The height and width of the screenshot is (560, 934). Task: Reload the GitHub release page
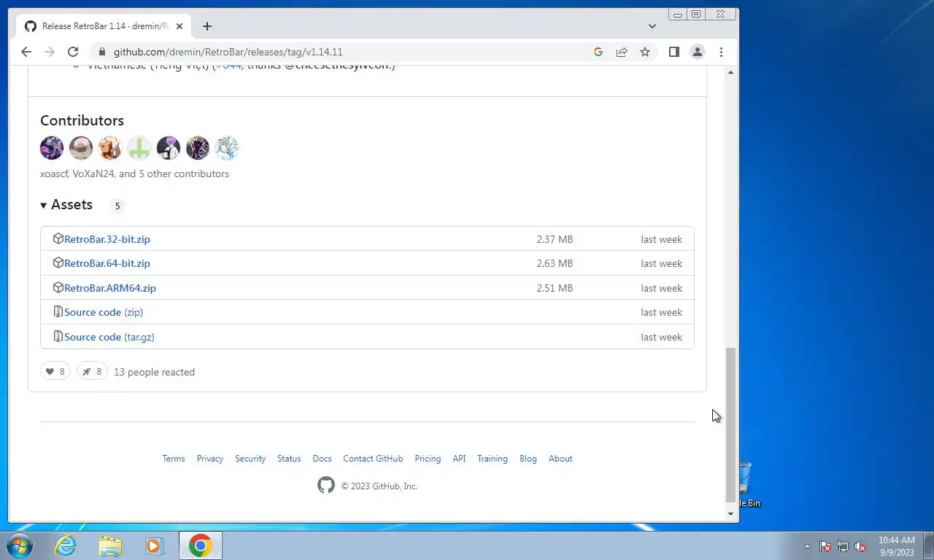(x=73, y=52)
